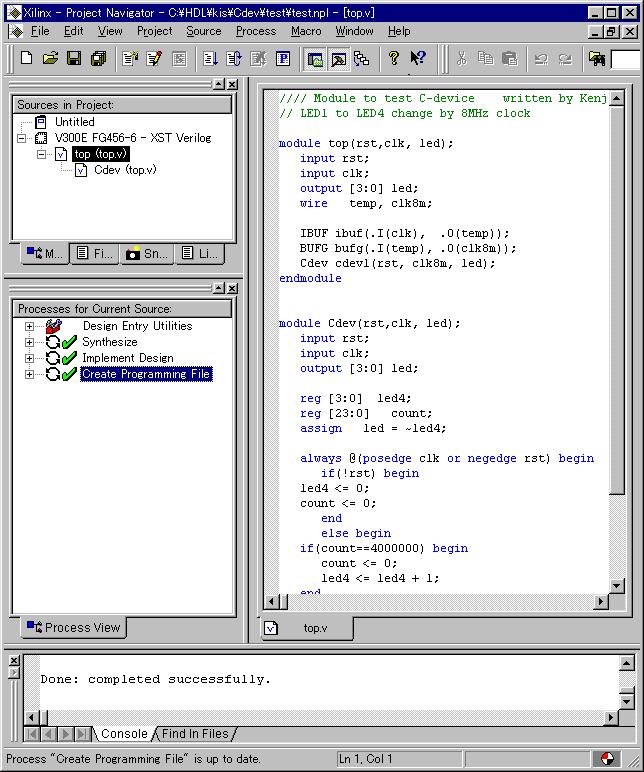The image size is (644, 772).
Task: Click the console scroll-up arrow
Action: point(626,664)
